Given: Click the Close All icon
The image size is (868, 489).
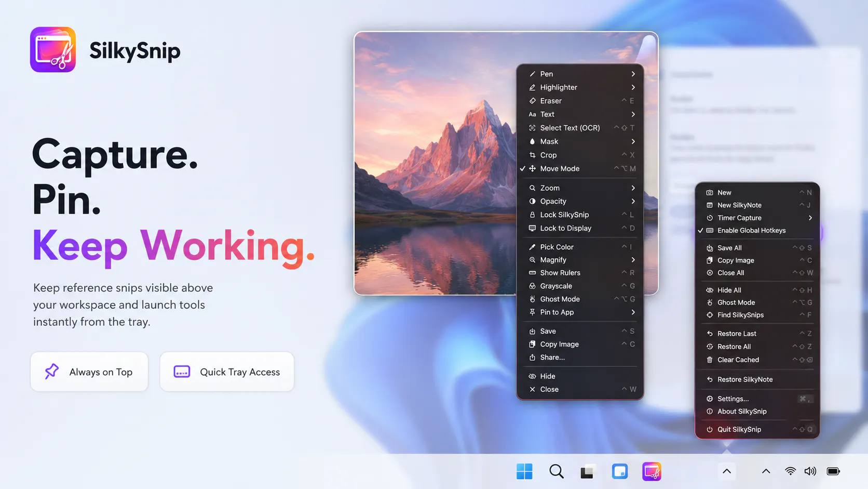Looking at the screenshot, I should 710,273.
